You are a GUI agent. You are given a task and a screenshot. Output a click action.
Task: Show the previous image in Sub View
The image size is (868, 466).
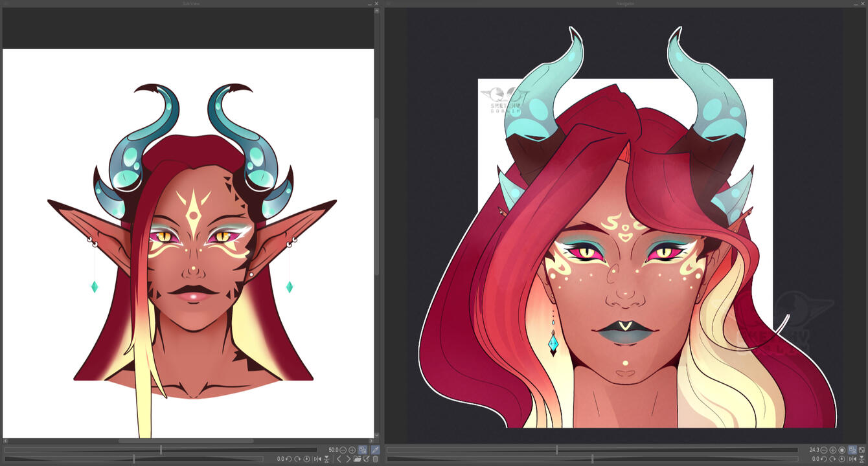(x=339, y=459)
